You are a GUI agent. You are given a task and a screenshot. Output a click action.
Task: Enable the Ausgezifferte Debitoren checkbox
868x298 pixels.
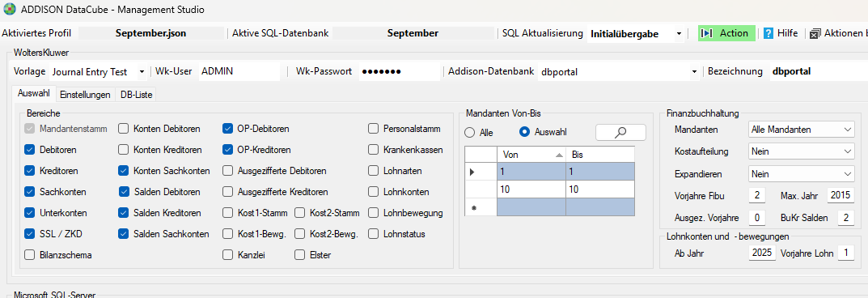pos(227,171)
